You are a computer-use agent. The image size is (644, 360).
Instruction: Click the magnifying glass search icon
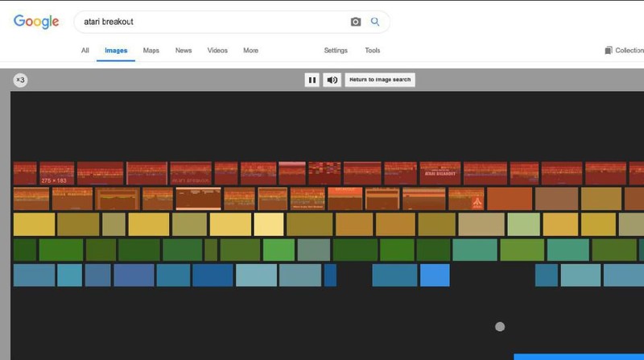(x=375, y=22)
